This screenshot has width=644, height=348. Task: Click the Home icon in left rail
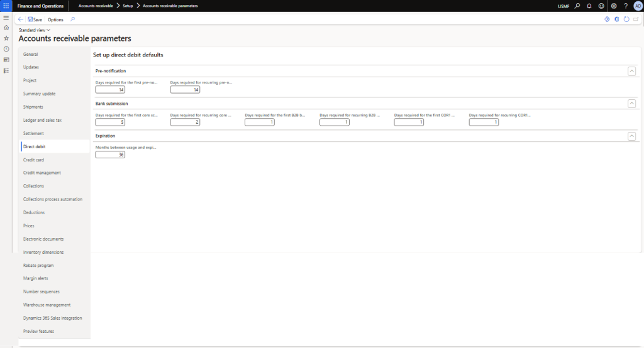point(6,28)
